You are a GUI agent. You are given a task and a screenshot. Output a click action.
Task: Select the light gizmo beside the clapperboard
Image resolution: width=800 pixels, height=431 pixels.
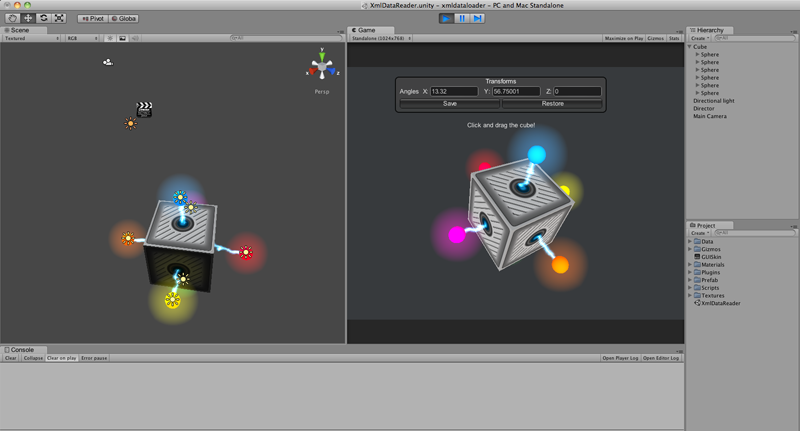click(131, 123)
